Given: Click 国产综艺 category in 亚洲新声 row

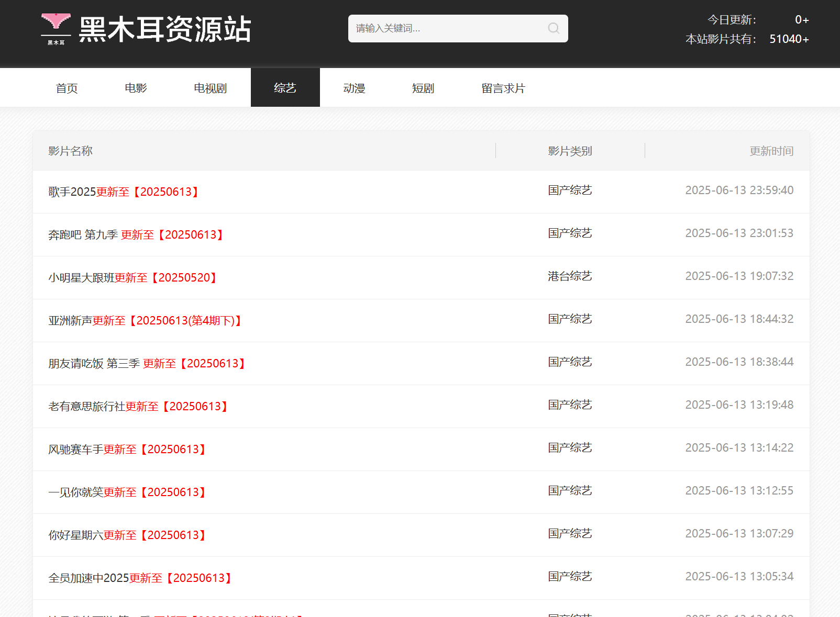Looking at the screenshot, I should [570, 319].
